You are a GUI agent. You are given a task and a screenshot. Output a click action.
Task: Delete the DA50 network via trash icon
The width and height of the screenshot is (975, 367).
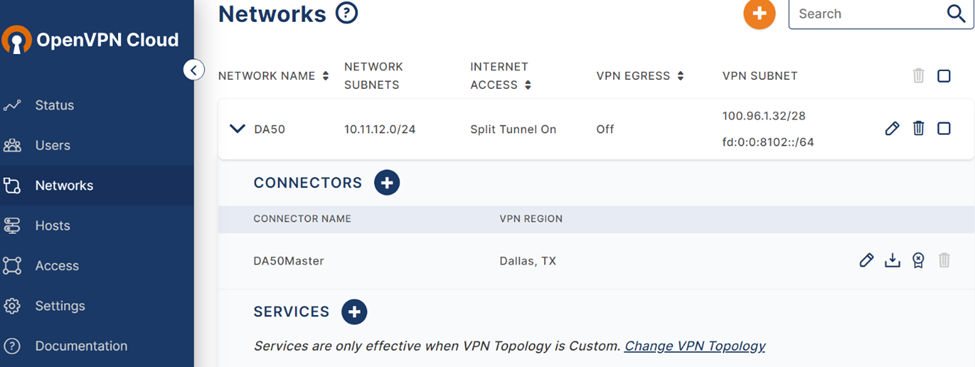click(x=918, y=129)
